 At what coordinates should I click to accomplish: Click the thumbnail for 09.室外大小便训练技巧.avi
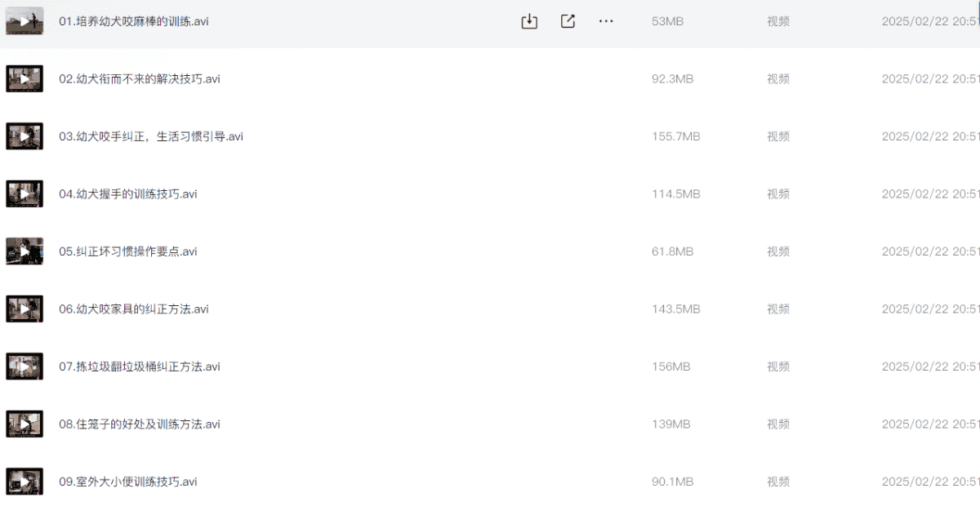pyautogui.click(x=24, y=482)
